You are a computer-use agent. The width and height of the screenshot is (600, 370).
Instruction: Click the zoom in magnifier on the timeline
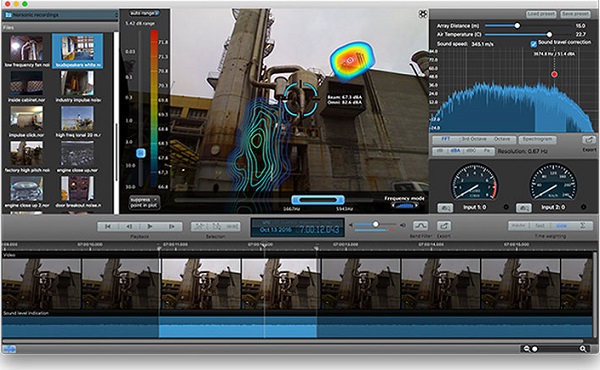[583, 349]
